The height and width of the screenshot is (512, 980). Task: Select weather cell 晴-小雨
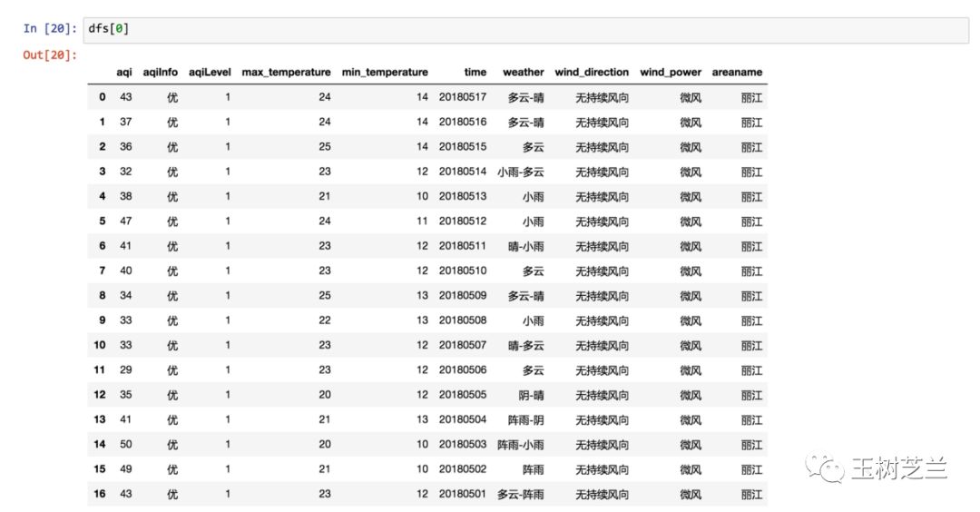525,246
